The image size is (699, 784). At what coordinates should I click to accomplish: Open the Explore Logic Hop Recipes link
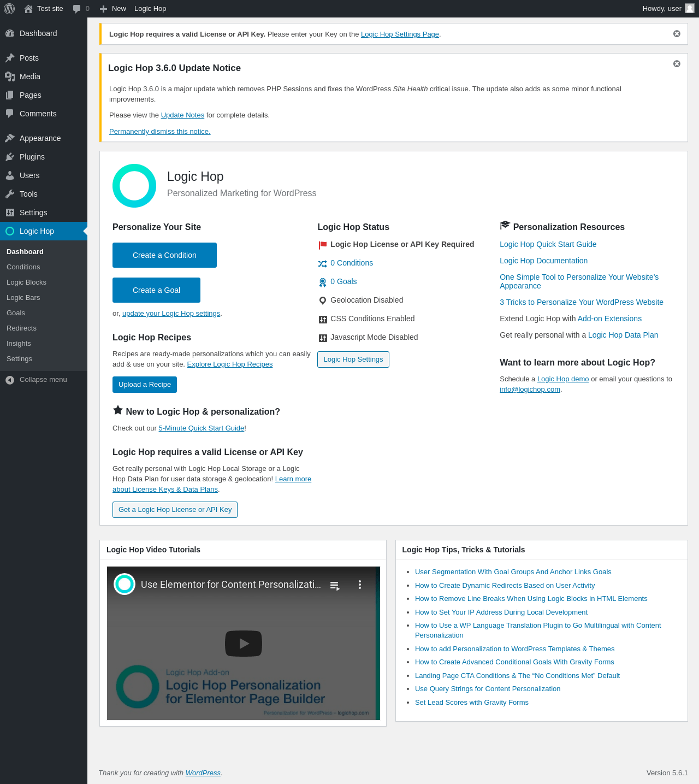click(230, 364)
